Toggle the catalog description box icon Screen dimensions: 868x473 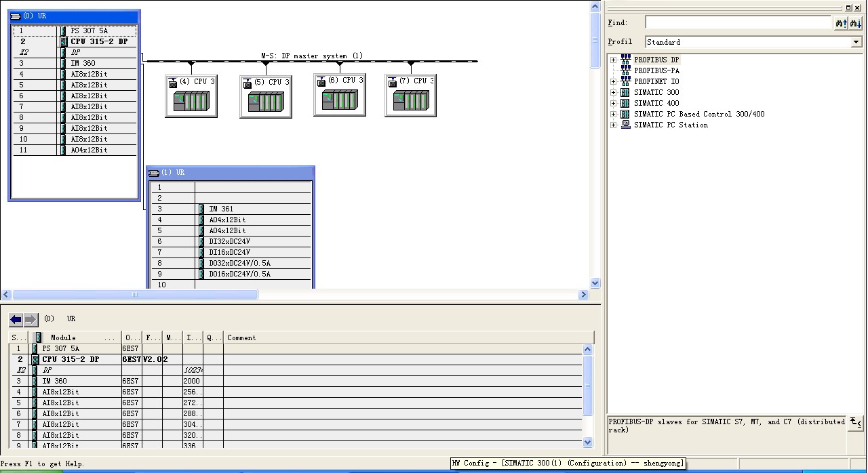(856, 424)
